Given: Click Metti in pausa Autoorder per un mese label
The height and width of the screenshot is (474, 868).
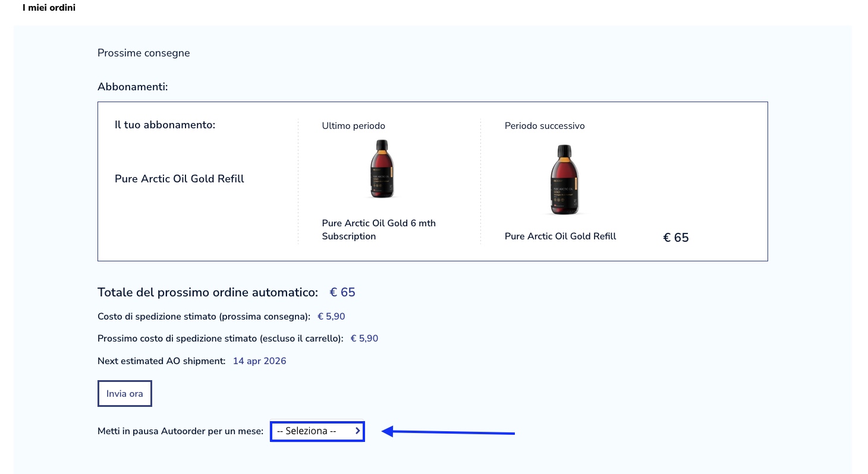Looking at the screenshot, I should pyautogui.click(x=181, y=431).
